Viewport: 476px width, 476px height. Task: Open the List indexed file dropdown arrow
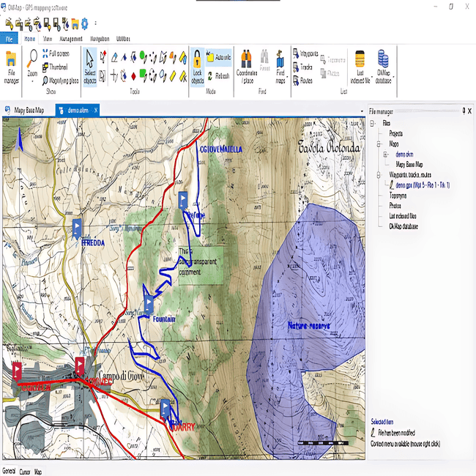tap(371, 77)
